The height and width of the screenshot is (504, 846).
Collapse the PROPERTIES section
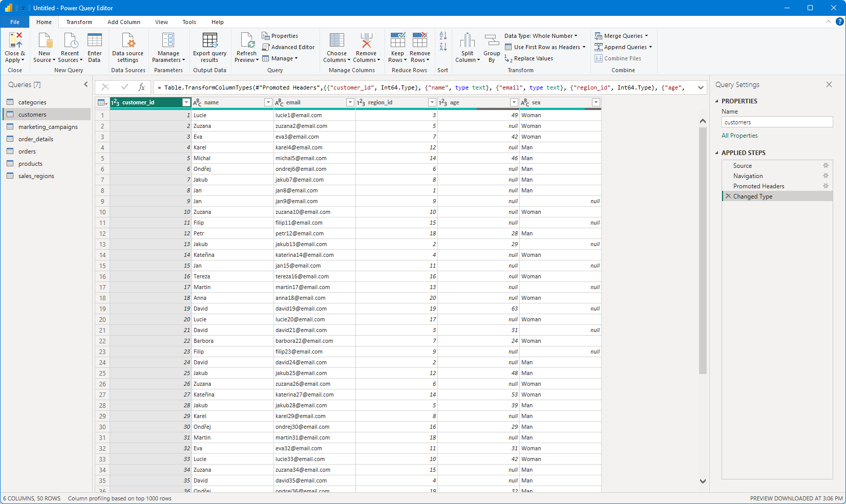point(717,101)
